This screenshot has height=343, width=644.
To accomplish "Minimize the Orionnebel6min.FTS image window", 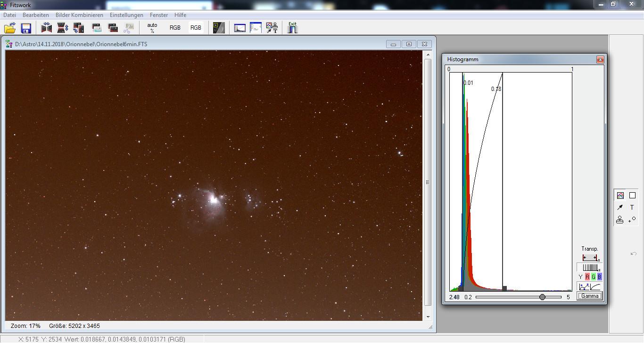I will [x=394, y=44].
